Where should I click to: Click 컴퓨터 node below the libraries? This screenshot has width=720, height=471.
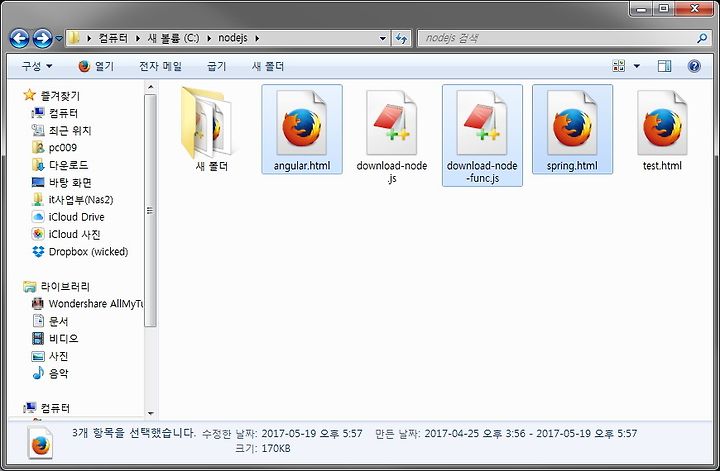pos(55,408)
